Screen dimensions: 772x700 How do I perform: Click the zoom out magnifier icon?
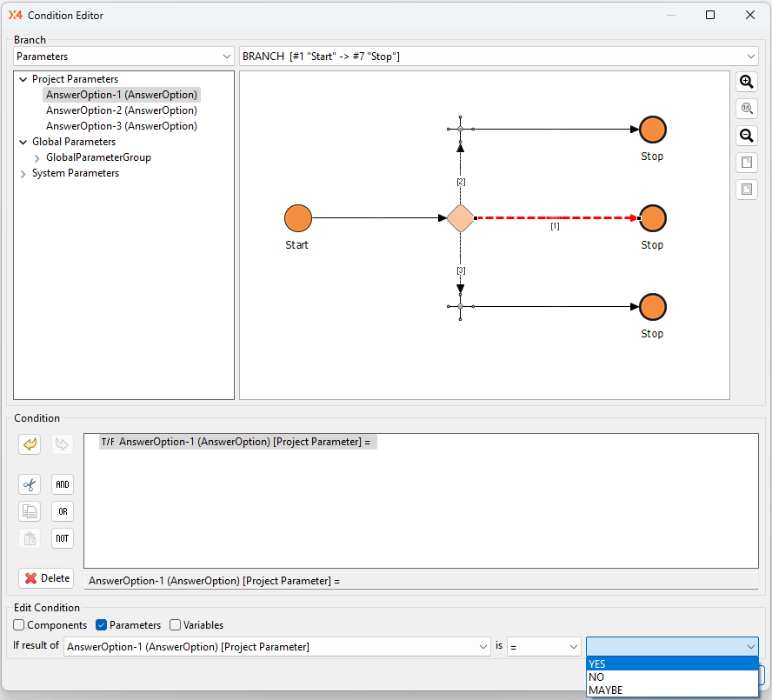click(x=746, y=136)
